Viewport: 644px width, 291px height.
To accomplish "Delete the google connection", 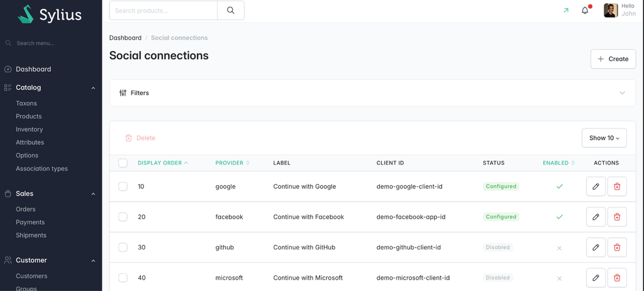I will pyautogui.click(x=617, y=186).
